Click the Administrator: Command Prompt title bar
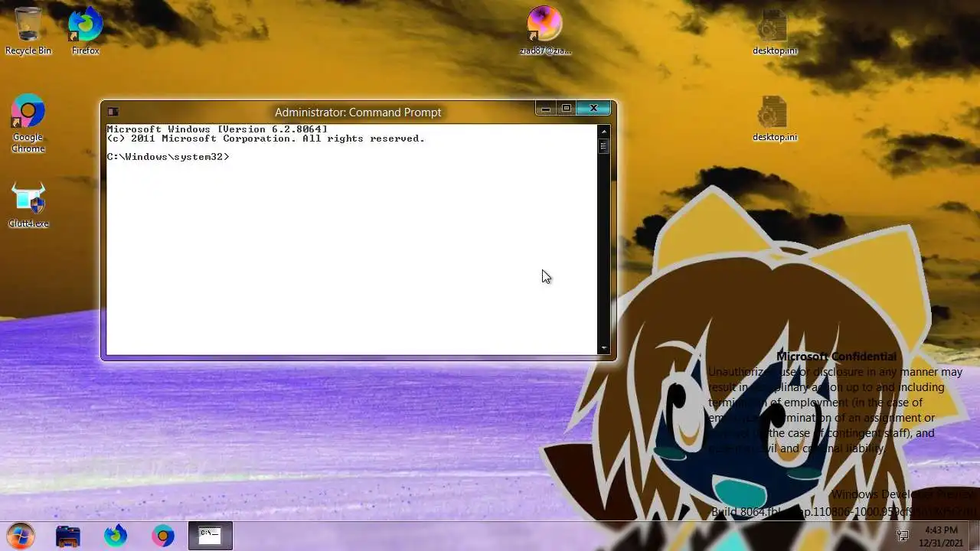The height and width of the screenshot is (551, 980). [x=358, y=112]
